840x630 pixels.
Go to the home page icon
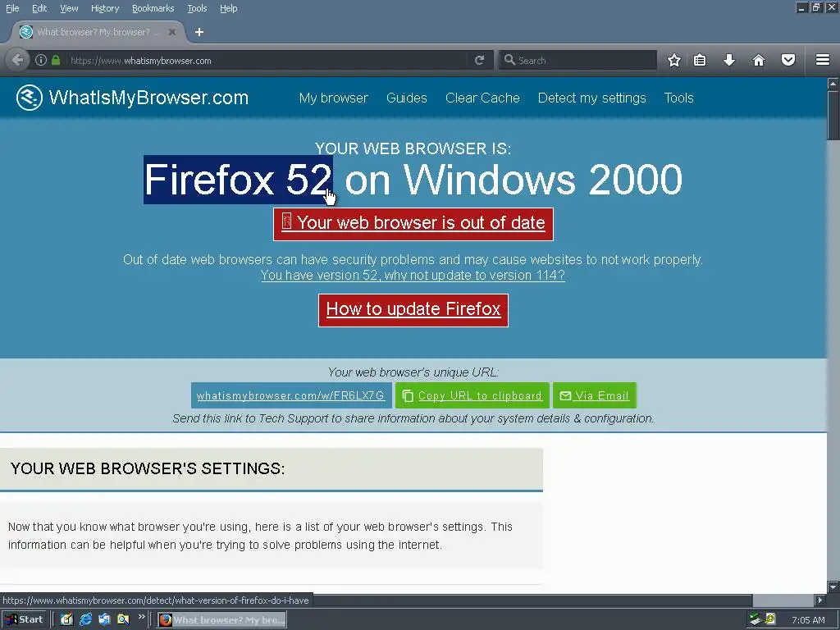point(759,60)
